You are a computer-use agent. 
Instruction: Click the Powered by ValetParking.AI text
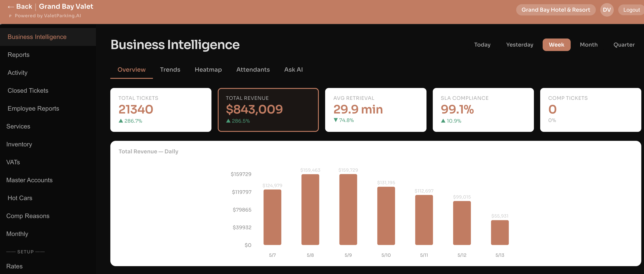click(48, 16)
